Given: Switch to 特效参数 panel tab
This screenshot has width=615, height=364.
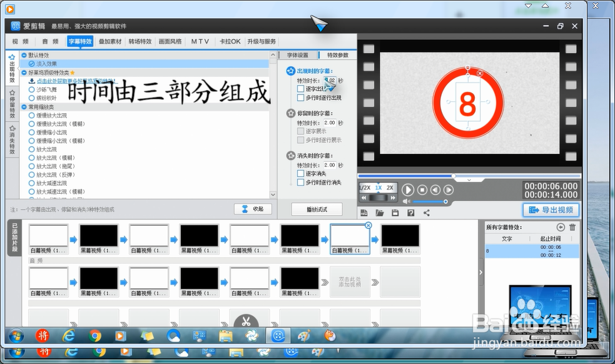Looking at the screenshot, I should (x=338, y=55).
